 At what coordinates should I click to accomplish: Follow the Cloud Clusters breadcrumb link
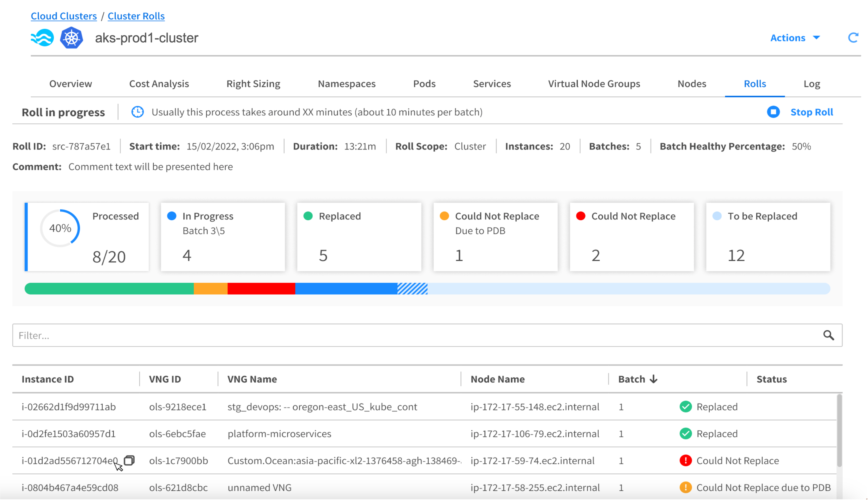[64, 16]
